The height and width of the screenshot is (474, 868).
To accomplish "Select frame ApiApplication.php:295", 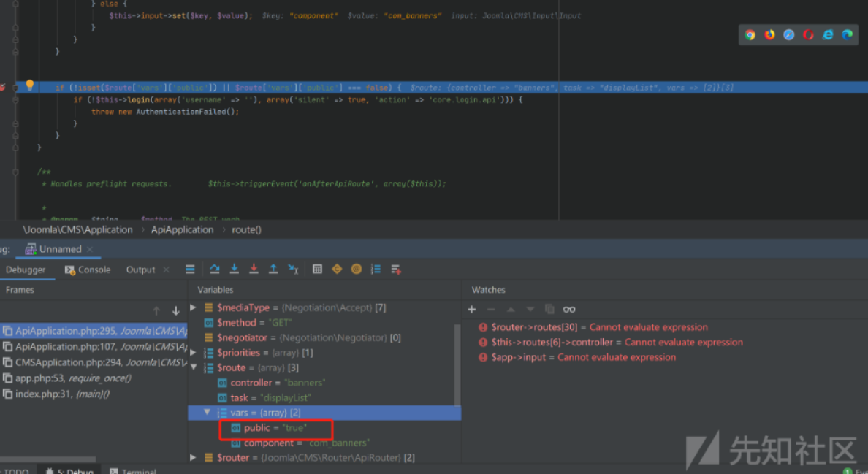I will coord(94,331).
